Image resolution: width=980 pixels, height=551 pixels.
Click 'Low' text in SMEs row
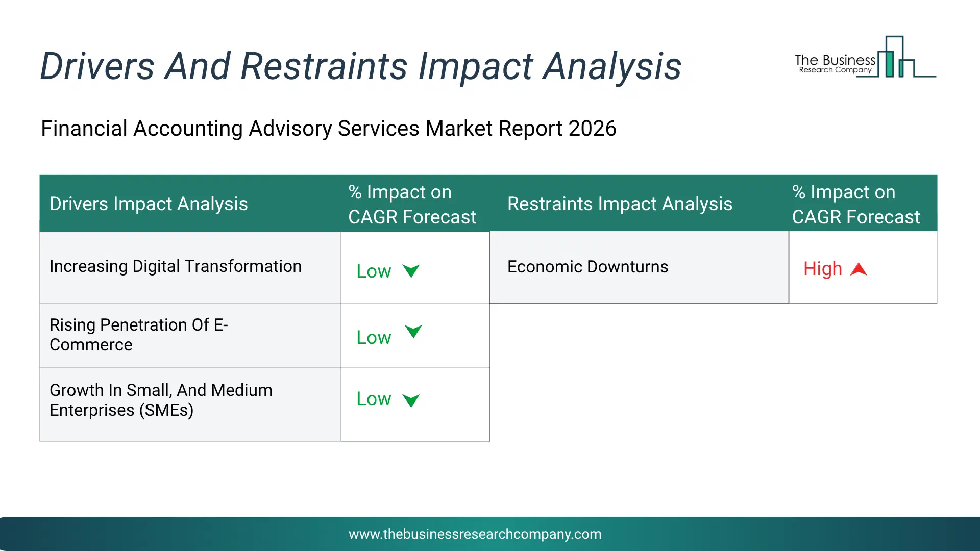[x=374, y=399]
